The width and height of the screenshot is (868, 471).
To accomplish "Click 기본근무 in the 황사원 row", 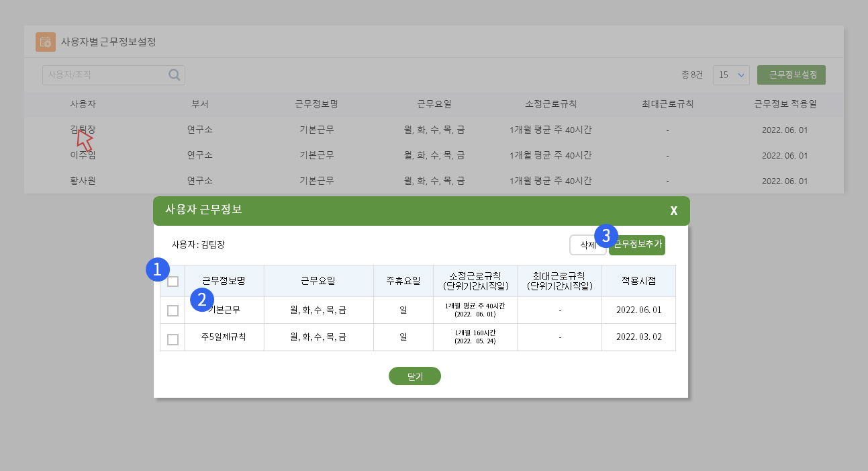I will point(316,181).
